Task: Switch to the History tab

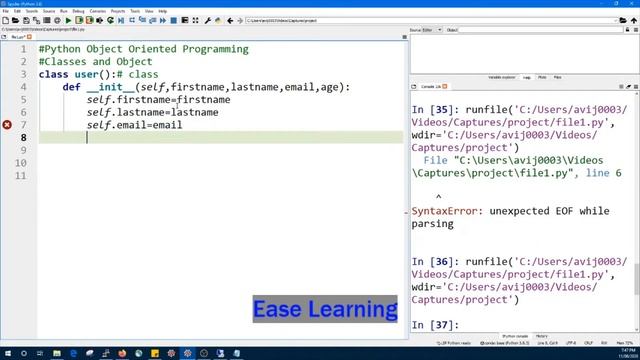Action: pyautogui.click(x=542, y=336)
